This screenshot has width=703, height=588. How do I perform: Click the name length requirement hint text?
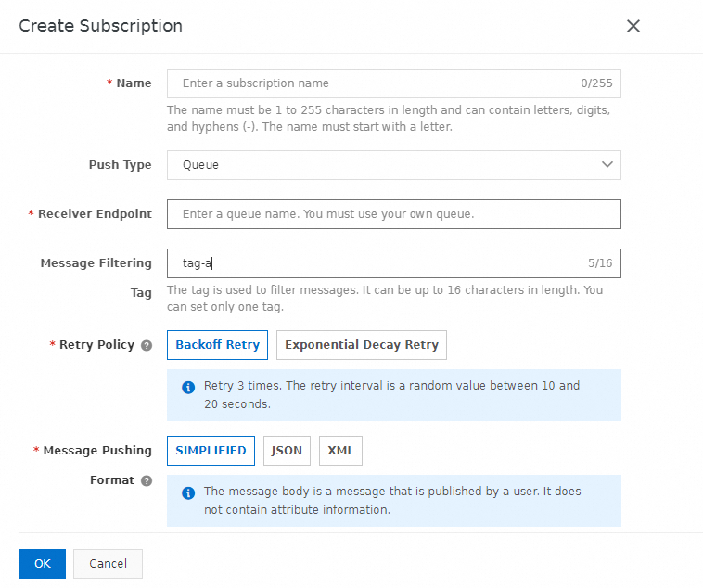click(389, 119)
